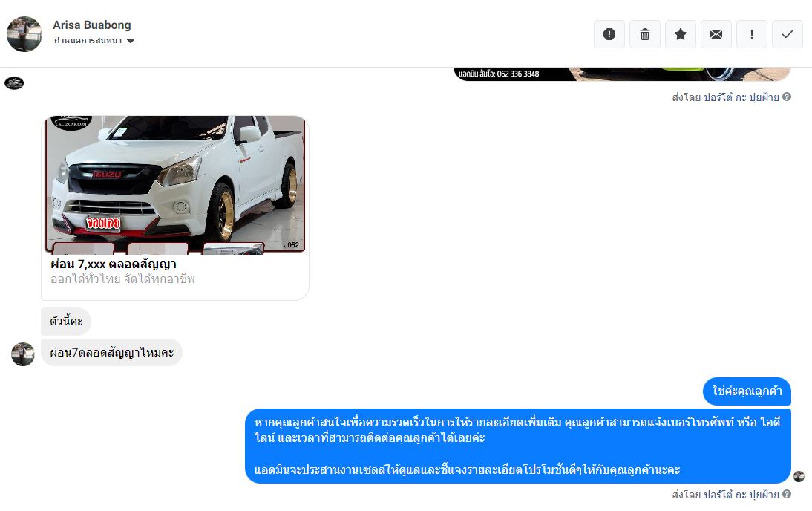
Task: Open Arisa Buabong's profile picture in header
Action: tap(24, 34)
